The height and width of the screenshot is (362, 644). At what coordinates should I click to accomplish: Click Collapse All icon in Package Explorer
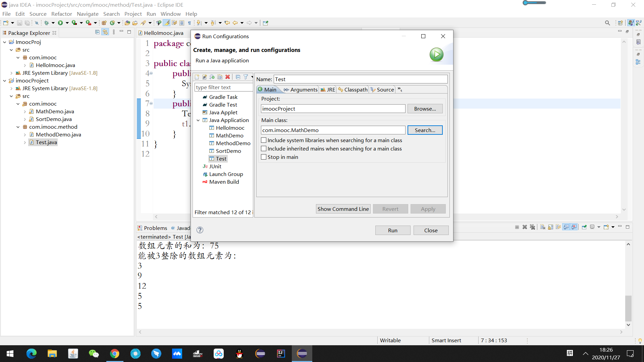pyautogui.click(x=97, y=32)
